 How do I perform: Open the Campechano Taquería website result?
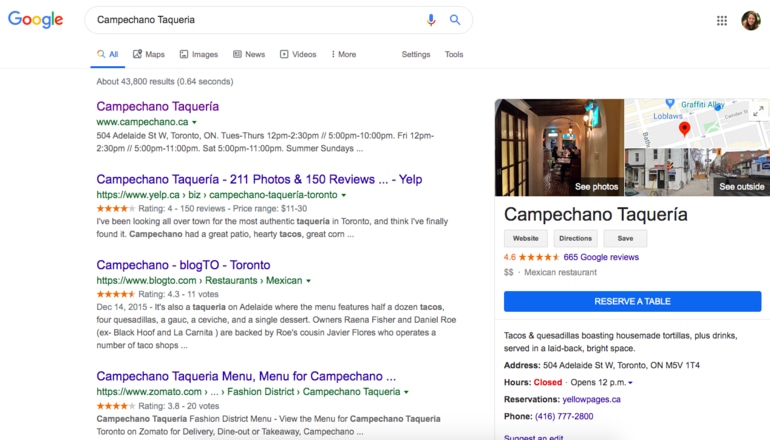[x=158, y=107]
